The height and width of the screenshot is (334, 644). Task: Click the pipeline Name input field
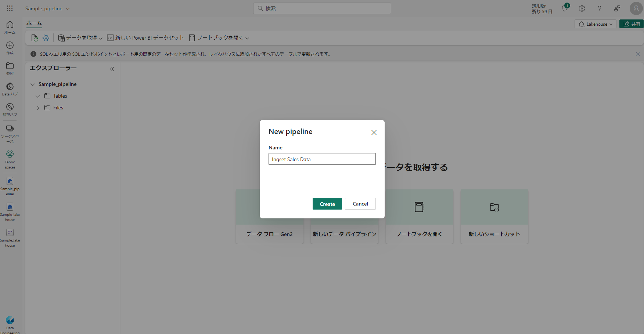point(322,159)
